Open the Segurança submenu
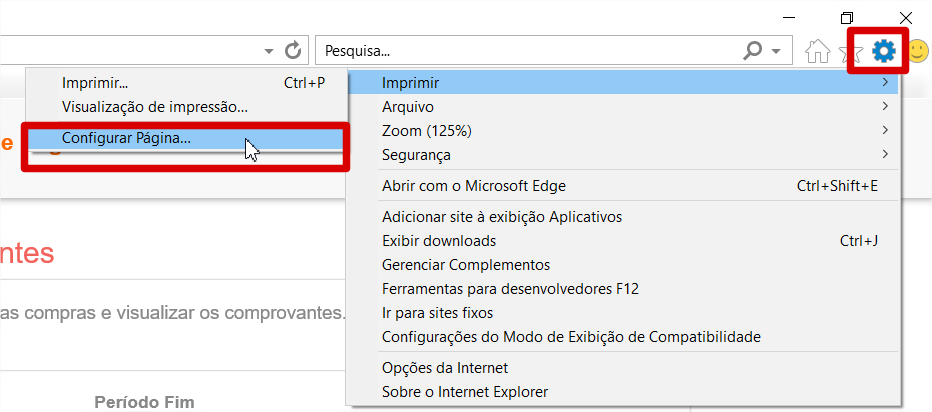The width and height of the screenshot is (932, 412). click(623, 155)
